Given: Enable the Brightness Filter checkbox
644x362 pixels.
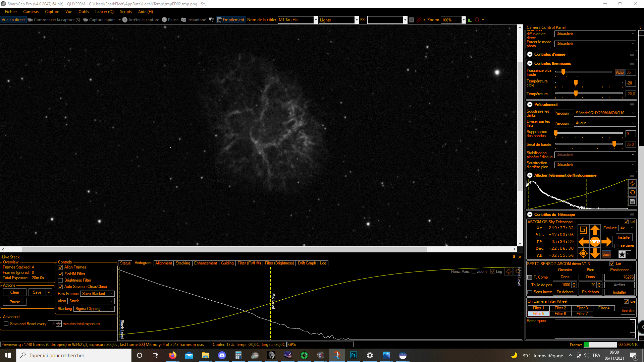Looking at the screenshot, I should pos(60,280).
